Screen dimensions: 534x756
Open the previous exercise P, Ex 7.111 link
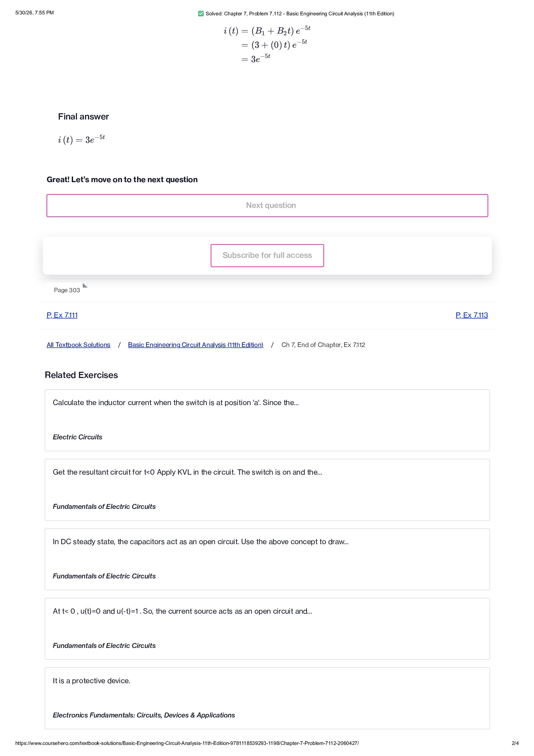tap(62, 315)
